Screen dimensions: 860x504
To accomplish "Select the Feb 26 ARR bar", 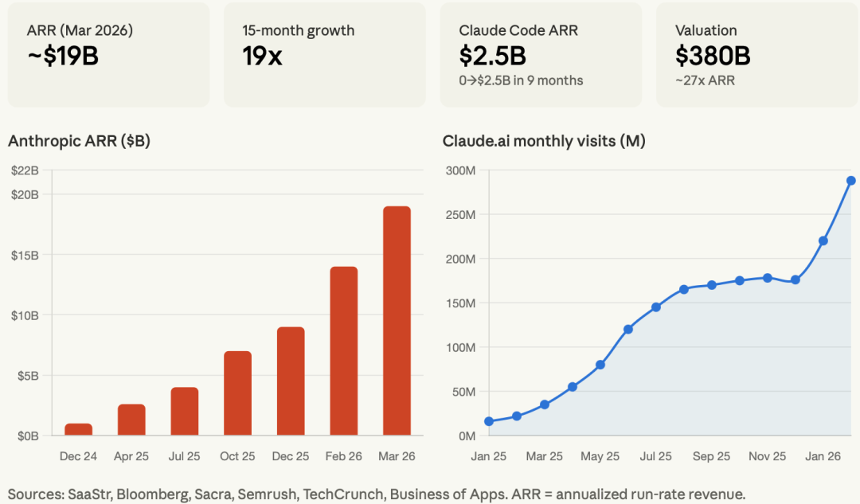I will [x=343, y=351].
